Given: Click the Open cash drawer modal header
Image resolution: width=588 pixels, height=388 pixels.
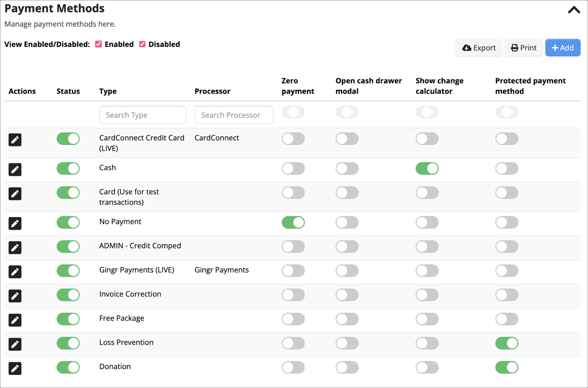Looking at the screenshot, I should coord(368,86).
